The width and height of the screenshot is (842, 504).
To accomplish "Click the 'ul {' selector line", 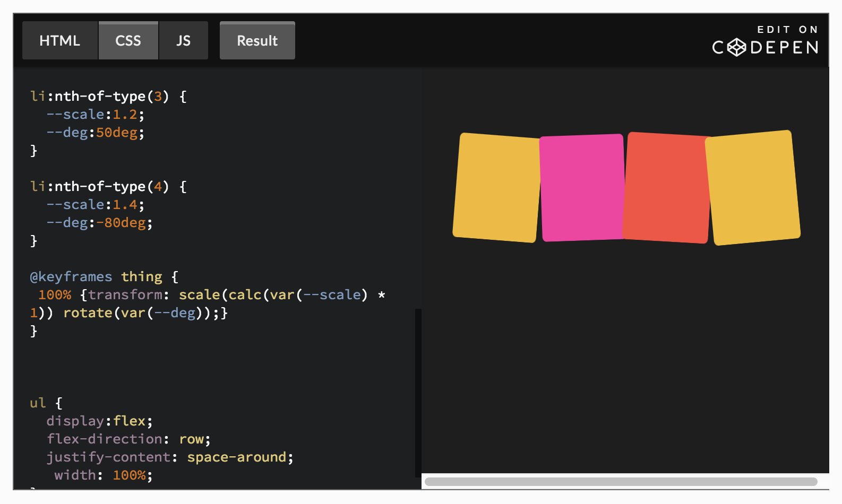I will (46, 403).
